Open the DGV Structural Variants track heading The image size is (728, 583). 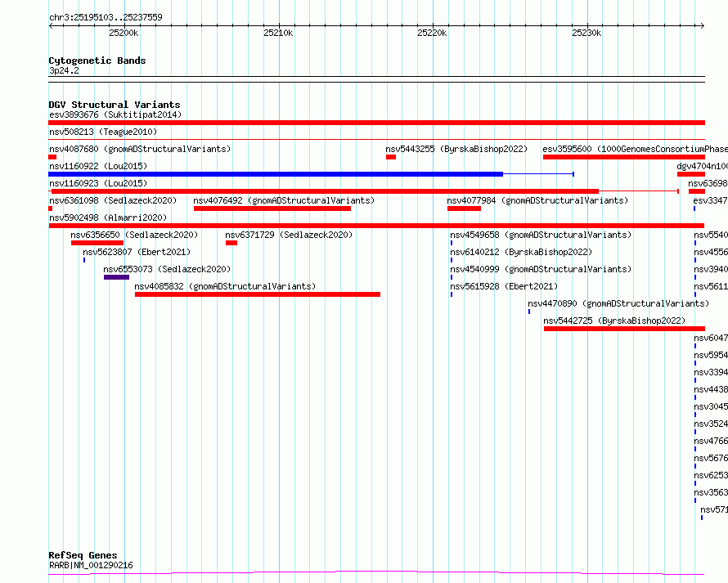tap(115, 105)
